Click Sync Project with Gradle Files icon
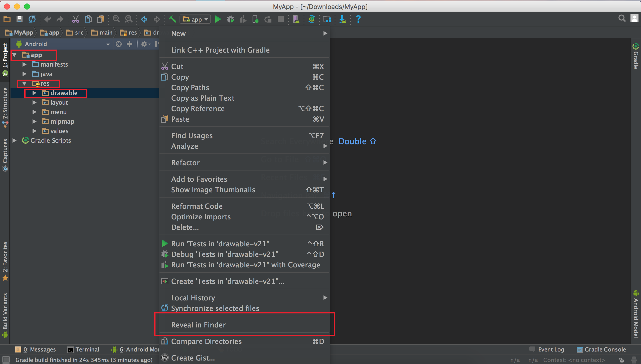The height and width of the screenshot is (364, 641). point(312,19)
